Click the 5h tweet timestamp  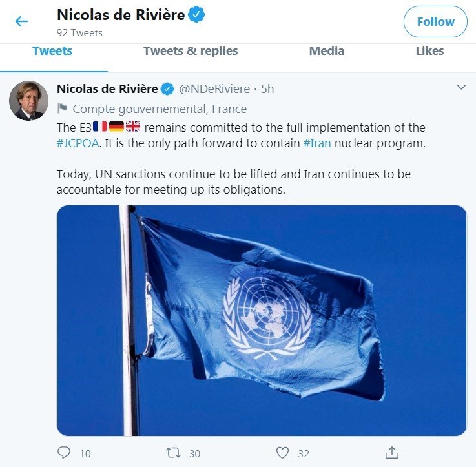267,89
